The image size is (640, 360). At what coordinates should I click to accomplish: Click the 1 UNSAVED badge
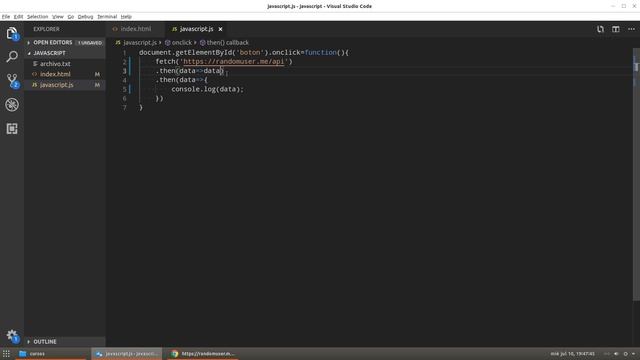[90, 43]
